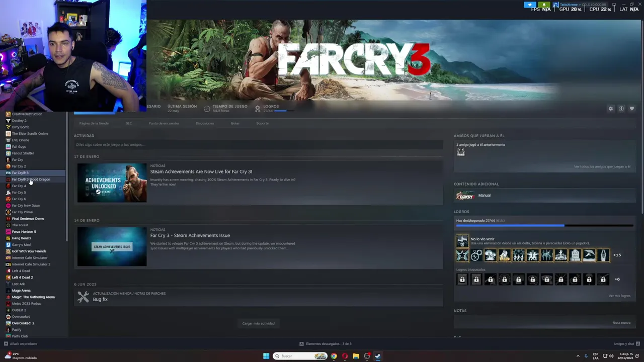Click the Overcooked! 2 game icon
The width and height of the screenshot is (644, 362).
click(x=8, y=323)
